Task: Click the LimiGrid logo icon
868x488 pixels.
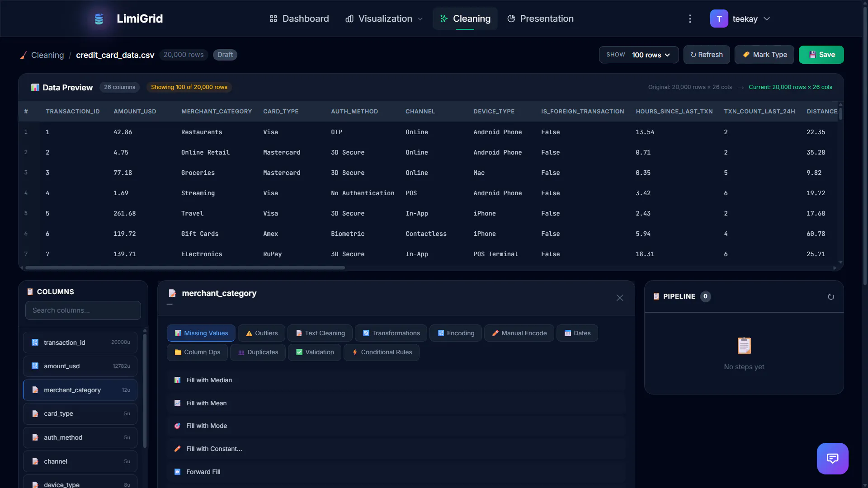Action: [99, 19]
